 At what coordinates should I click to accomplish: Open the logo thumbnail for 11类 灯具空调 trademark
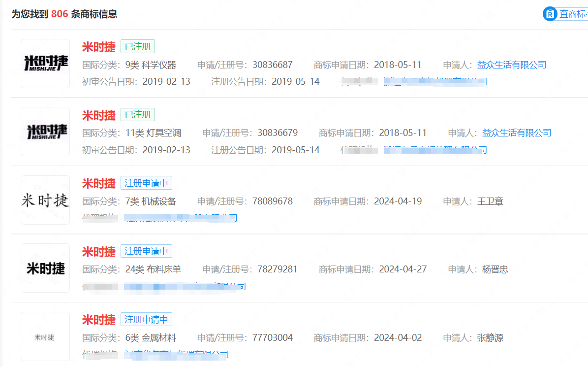pos(45,132)
